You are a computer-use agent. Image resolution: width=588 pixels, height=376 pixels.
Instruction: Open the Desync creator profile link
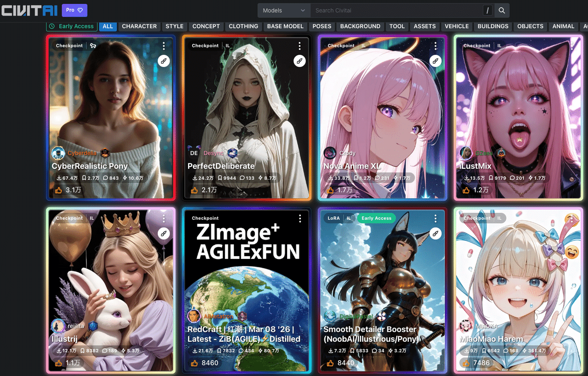213,153
